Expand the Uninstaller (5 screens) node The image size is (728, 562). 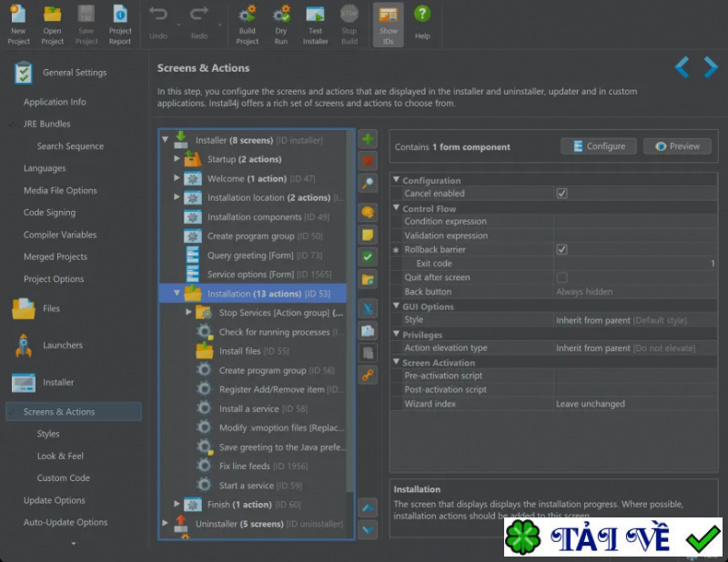[x=166, y=524]
